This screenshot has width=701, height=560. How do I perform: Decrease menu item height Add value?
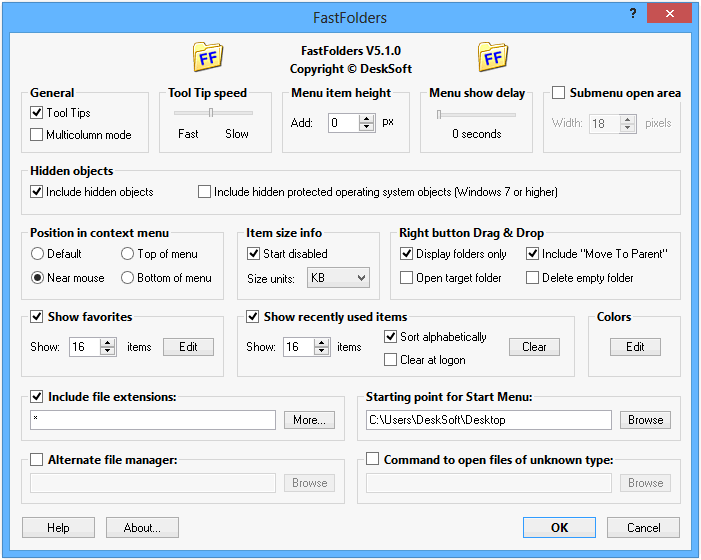(367, 126)
